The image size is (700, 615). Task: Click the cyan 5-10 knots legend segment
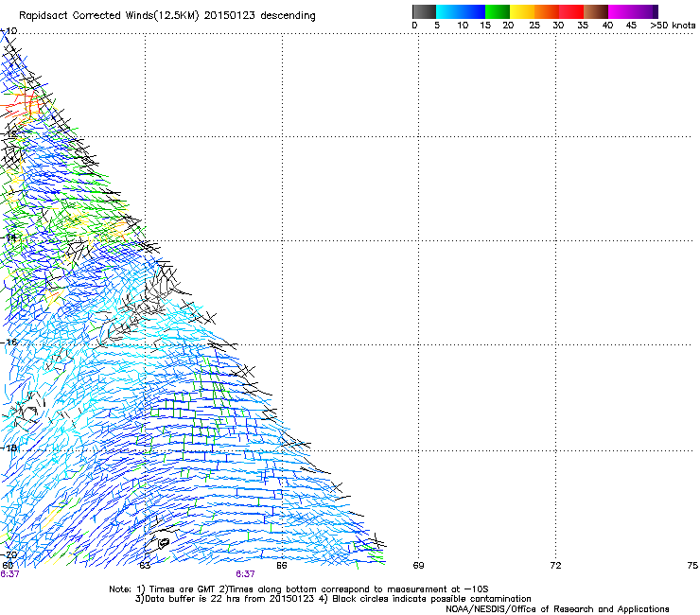click(448, 11)
